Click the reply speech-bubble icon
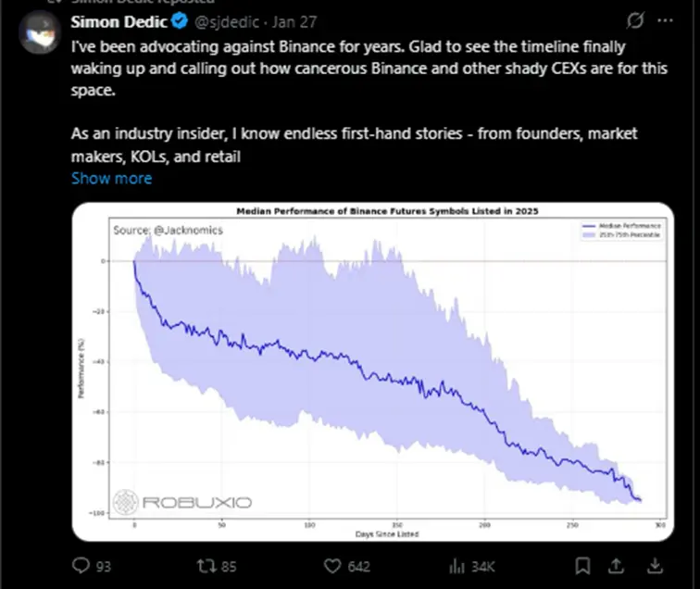 [x=81, y=564]
